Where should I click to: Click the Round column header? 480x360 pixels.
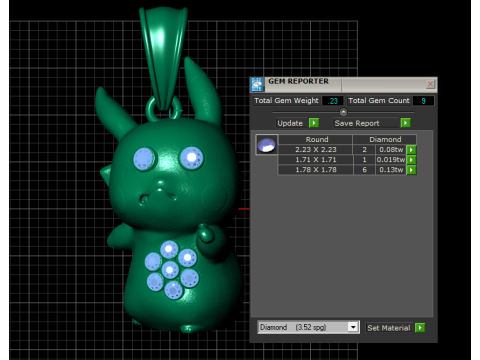315,139
